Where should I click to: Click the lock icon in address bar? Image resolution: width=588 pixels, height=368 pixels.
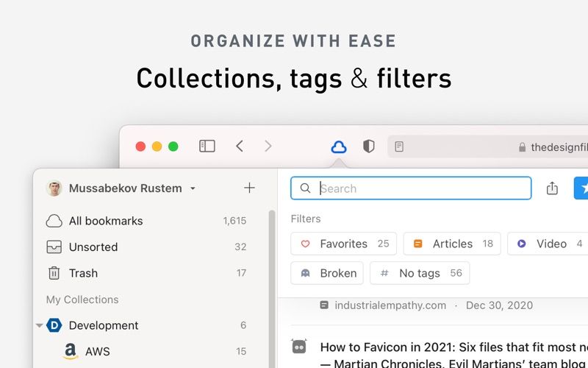click(522, 146)
